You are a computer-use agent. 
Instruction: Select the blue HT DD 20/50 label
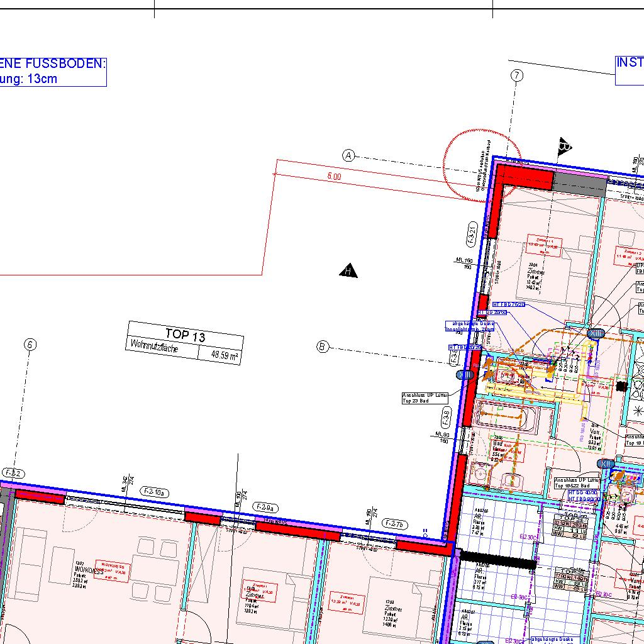pos(492,313)
